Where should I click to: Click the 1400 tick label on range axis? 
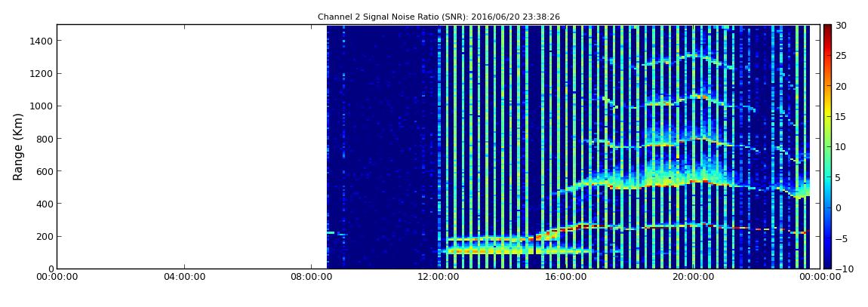(42, 41)
